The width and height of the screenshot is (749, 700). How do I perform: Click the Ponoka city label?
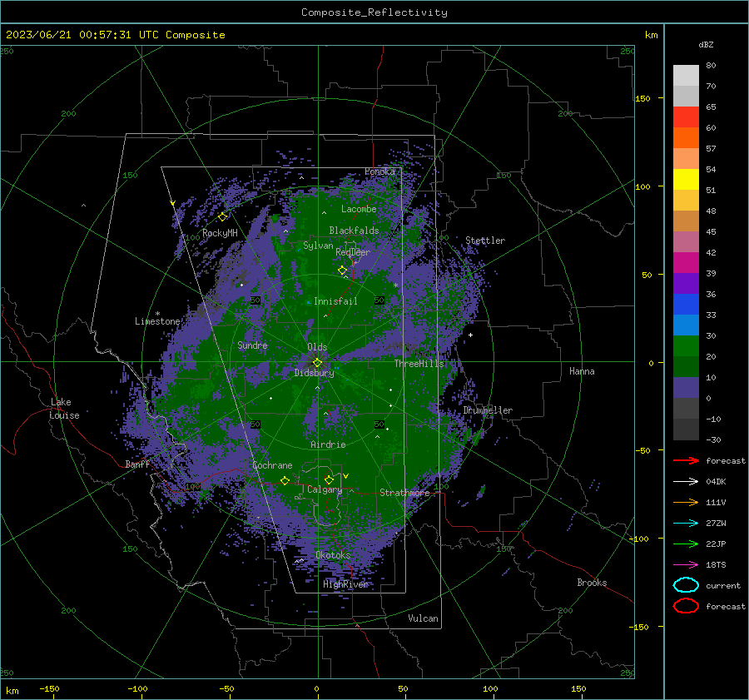379,171
